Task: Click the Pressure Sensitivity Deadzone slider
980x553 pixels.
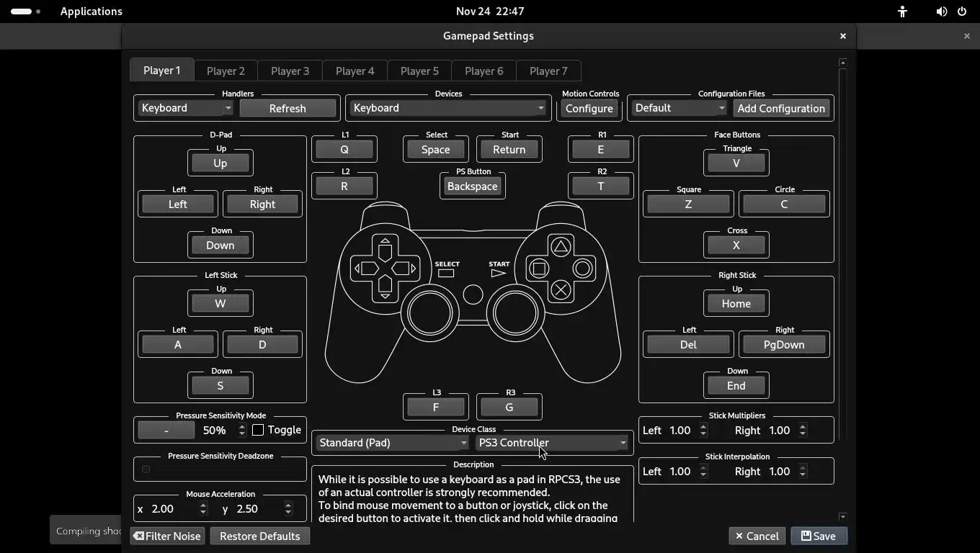Action: click(x=220, y=469)
